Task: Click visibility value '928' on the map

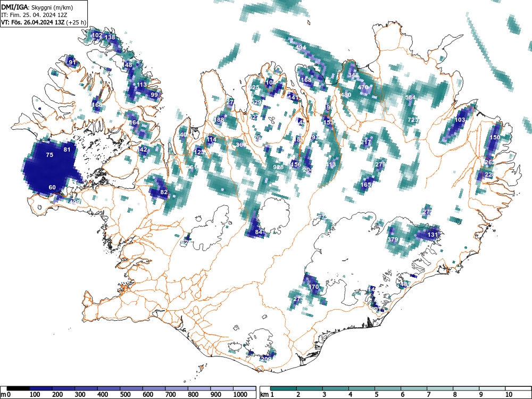Action: (278, 167)
